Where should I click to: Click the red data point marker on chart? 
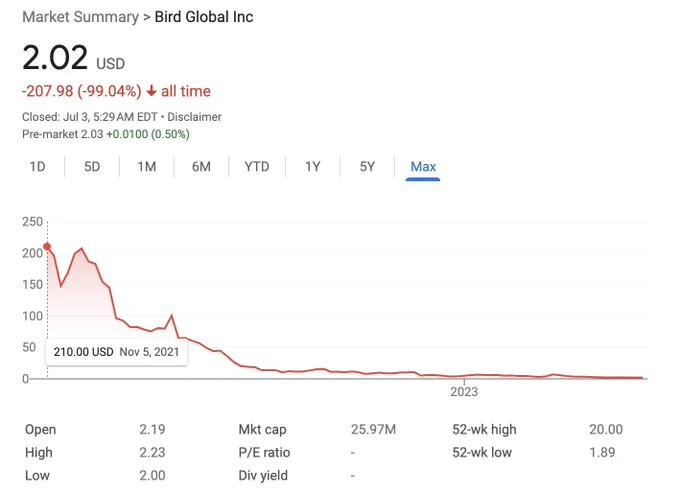point(47,246)
